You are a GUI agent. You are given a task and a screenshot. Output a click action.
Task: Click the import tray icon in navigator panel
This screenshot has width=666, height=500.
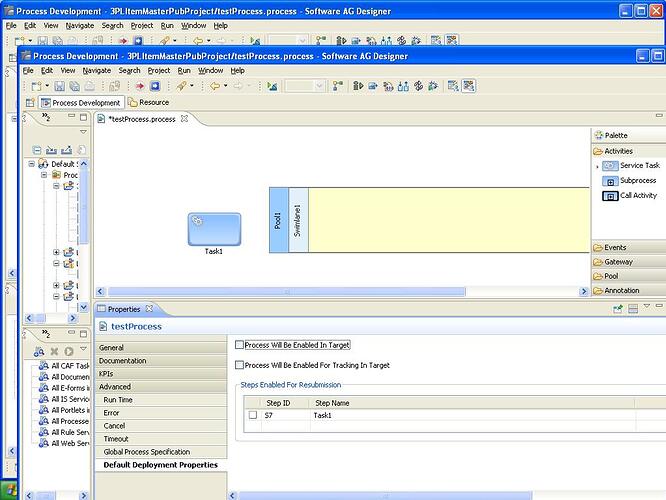coord(51,150)
